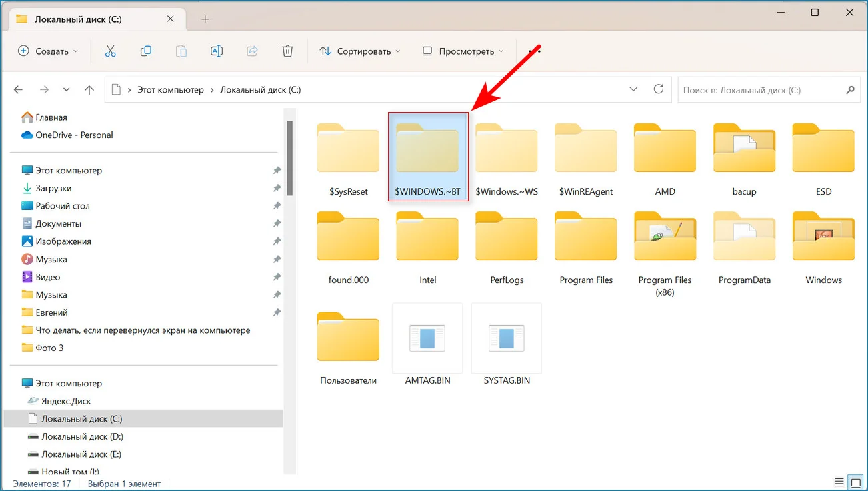Click the Локальный диск (C:) tab
The width and height of the screenshot is (868, 491).
click(98, 19)
